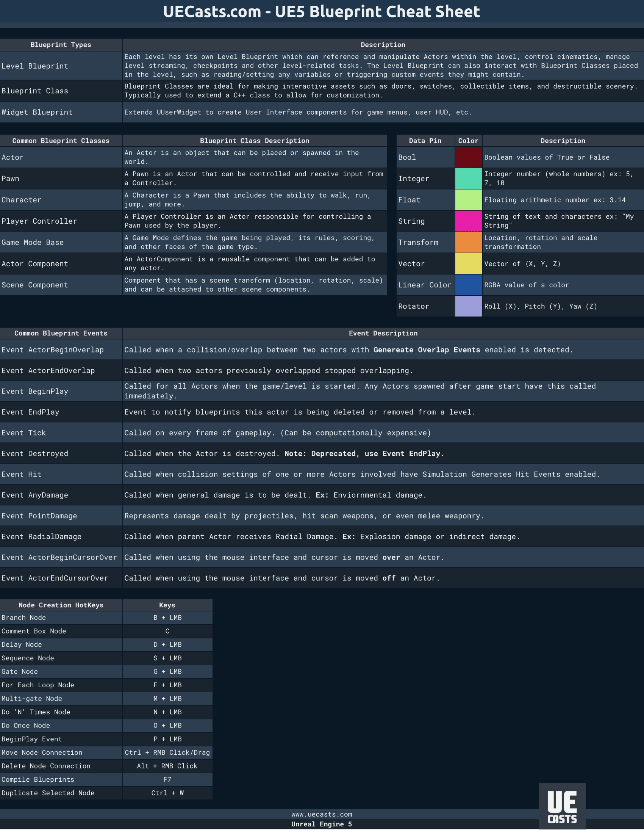The height and width of the screenshot is (834, 644).
Task: Select the Do Once Node row
Action: click(106, 726)
